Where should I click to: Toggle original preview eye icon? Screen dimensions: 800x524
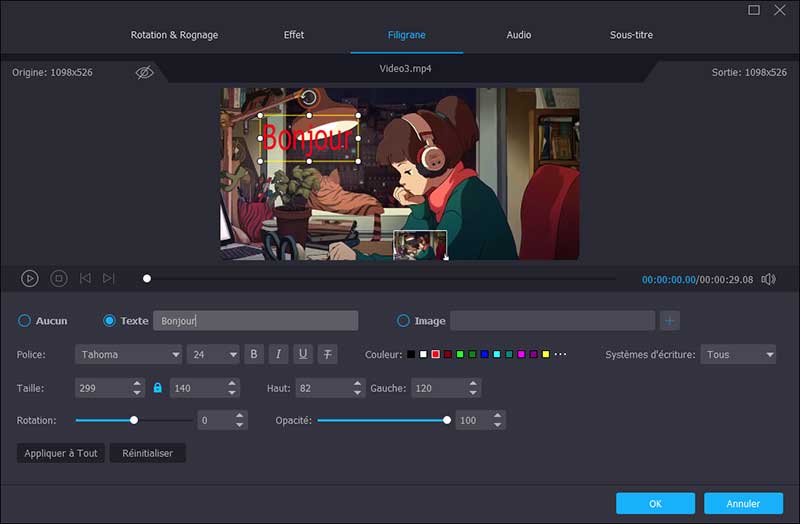click(x=144, y=72)
